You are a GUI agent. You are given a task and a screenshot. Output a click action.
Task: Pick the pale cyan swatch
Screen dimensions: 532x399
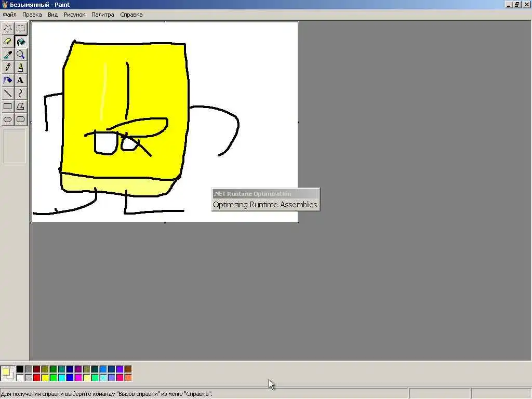(103, 377)
